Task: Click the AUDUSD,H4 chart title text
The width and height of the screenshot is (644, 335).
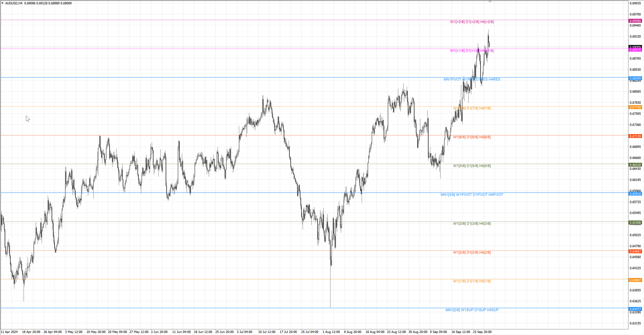Action: pyautogui.click(x=14, y=3)
